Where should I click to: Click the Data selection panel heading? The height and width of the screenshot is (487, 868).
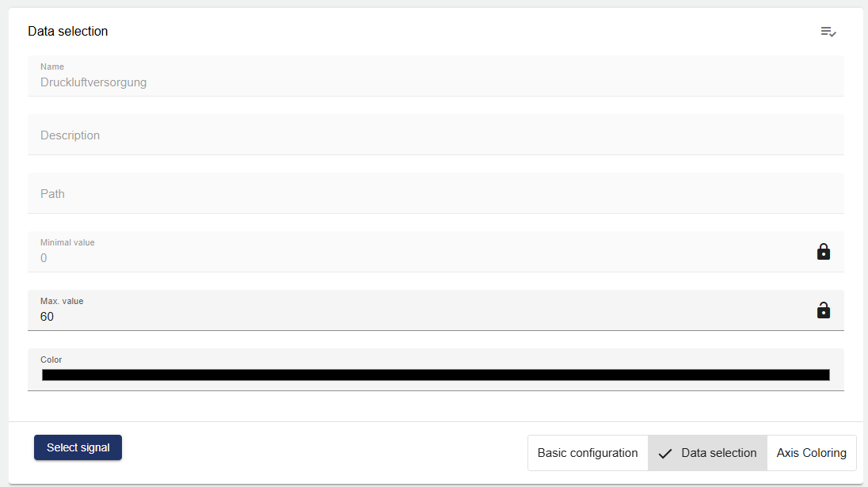click(68, 32)
